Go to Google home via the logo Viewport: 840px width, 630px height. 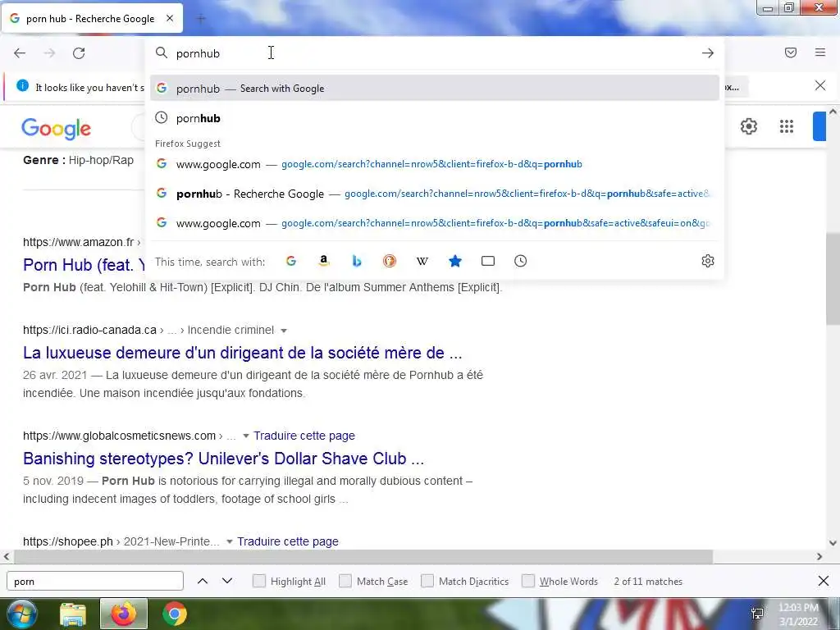pyautogui.click(x=57, y=129)
